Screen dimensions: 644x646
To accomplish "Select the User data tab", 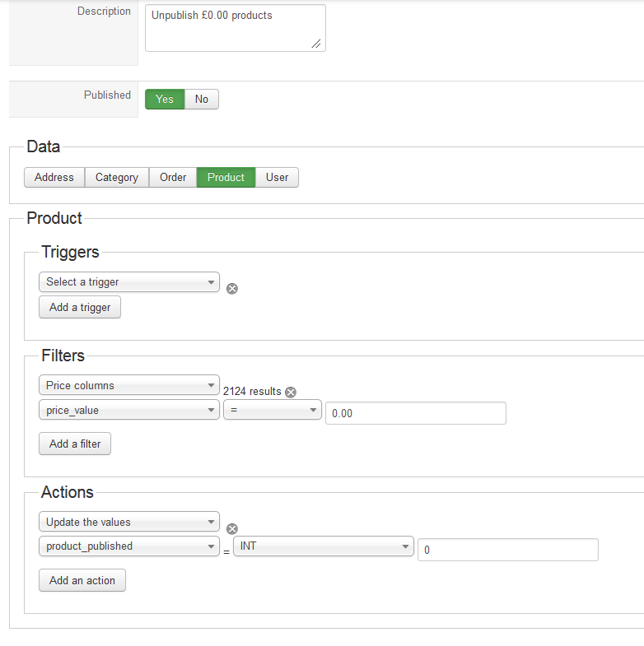I will pyautogui.click(x=278, y=178).
